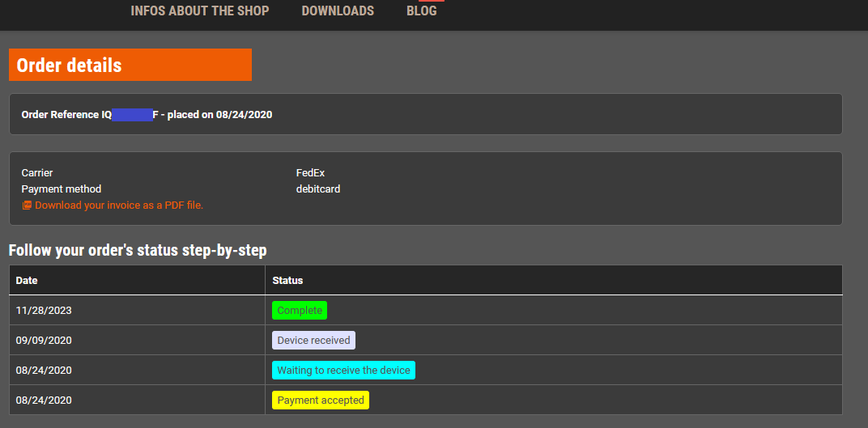Download your invoice as a PDF file
This screenshot has width=868, height=428.
point(118,206)
